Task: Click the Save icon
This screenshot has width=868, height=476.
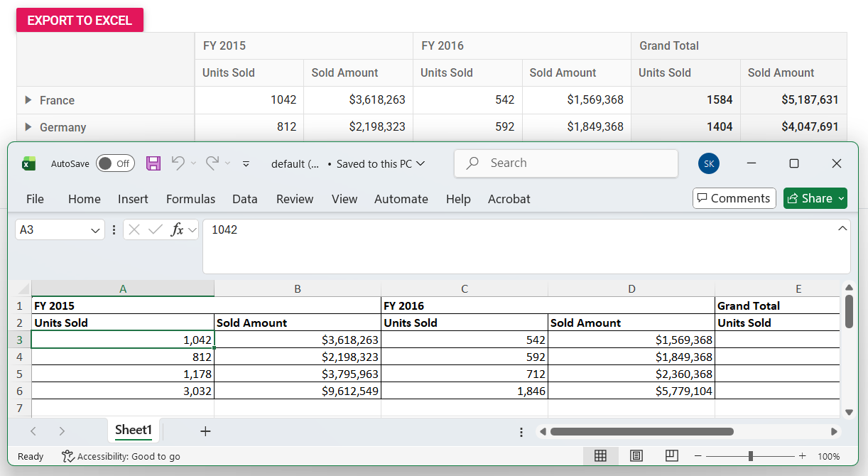Action: (153, 163)
